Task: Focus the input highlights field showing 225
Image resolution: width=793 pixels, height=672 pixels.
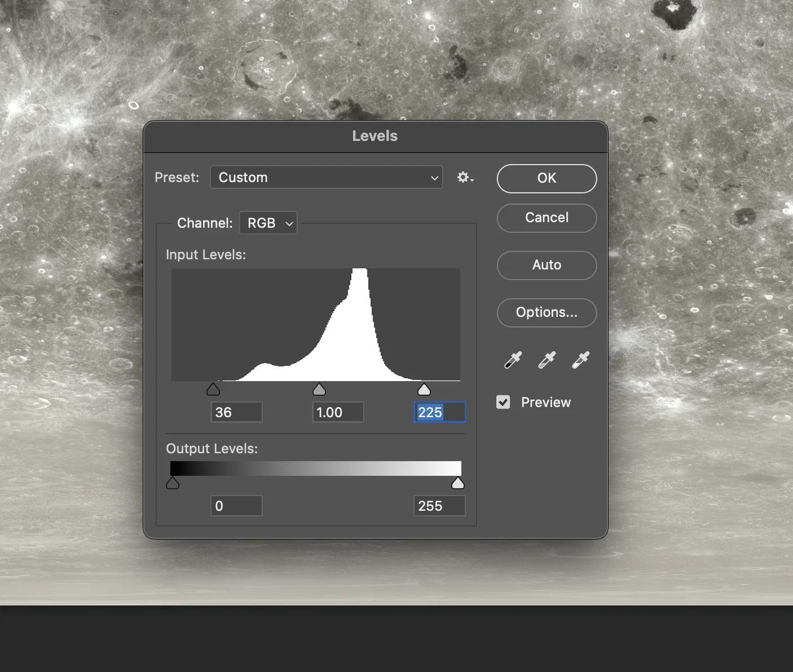Action: tap(439, 412)
